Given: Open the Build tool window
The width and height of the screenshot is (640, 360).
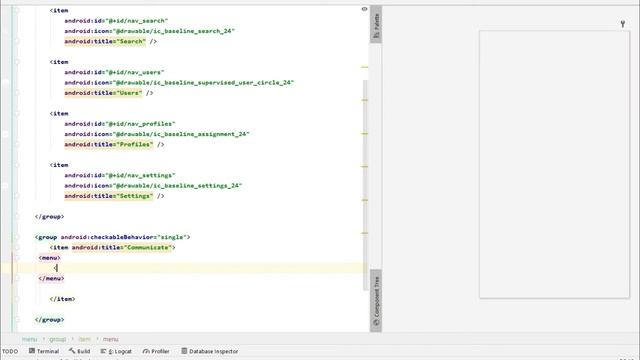Looking at the screenshot, I should 80,351.
